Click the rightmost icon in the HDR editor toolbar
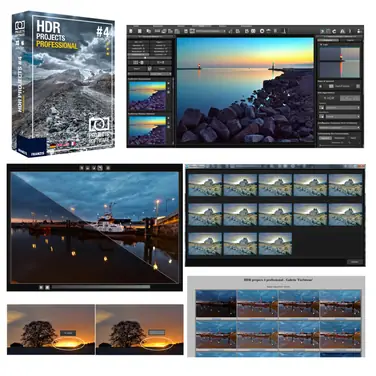 pyautogui.click(x=359, y=31)
